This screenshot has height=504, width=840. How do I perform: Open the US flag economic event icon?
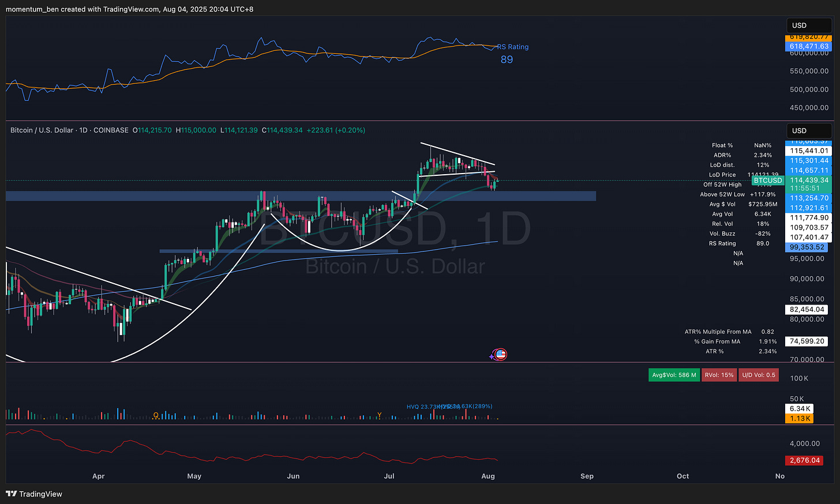coord(501,355)
